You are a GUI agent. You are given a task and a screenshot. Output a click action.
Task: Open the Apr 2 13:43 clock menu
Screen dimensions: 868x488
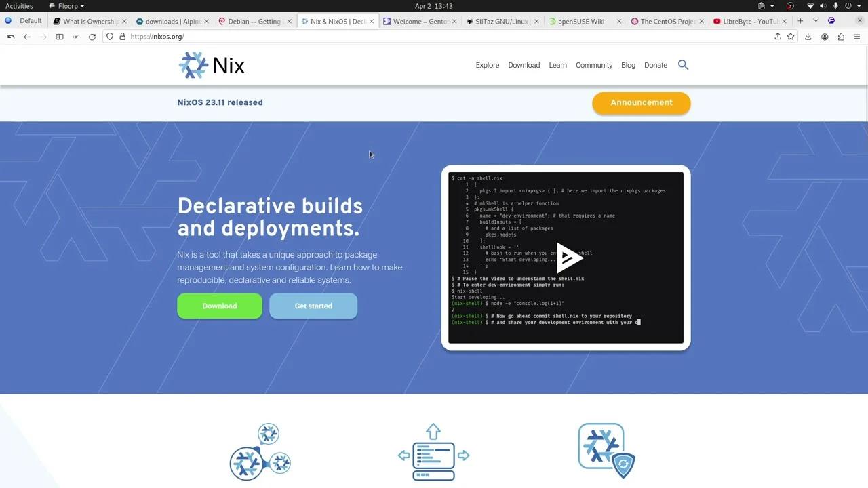pos(434,6)
